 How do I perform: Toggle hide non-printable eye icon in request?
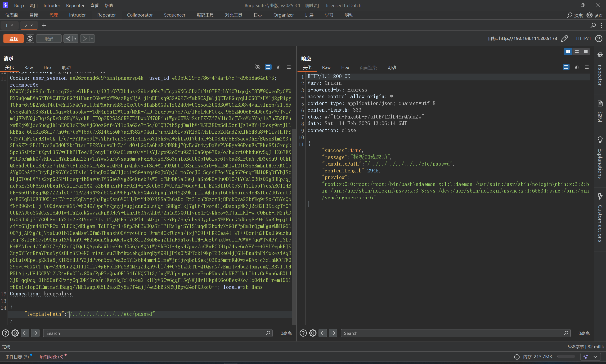(x=258, y=67)
